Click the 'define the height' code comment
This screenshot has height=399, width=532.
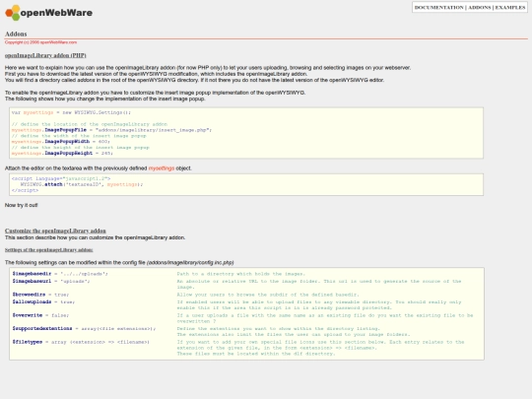81,147
